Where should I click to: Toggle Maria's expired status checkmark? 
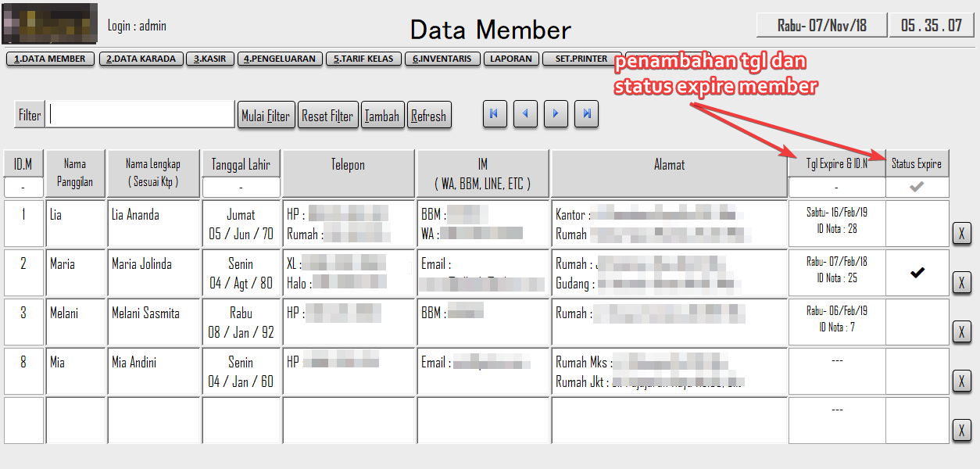pos(917,273)
